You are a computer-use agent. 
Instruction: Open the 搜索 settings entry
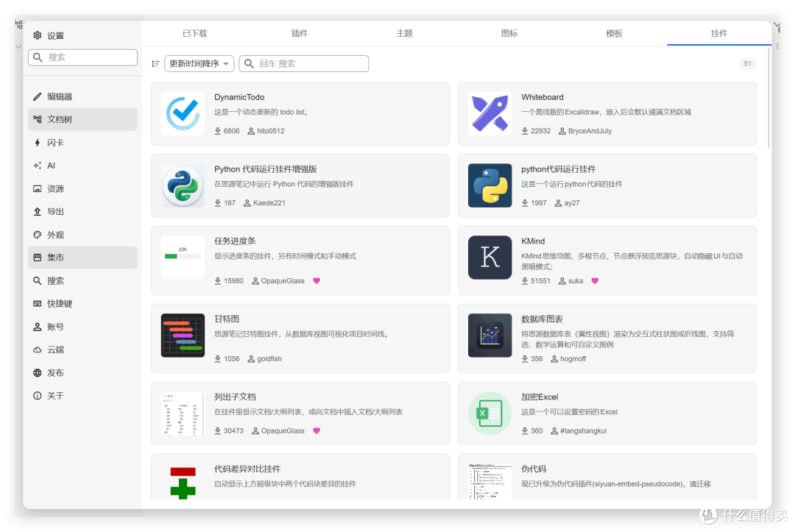[x=82, y=280]
